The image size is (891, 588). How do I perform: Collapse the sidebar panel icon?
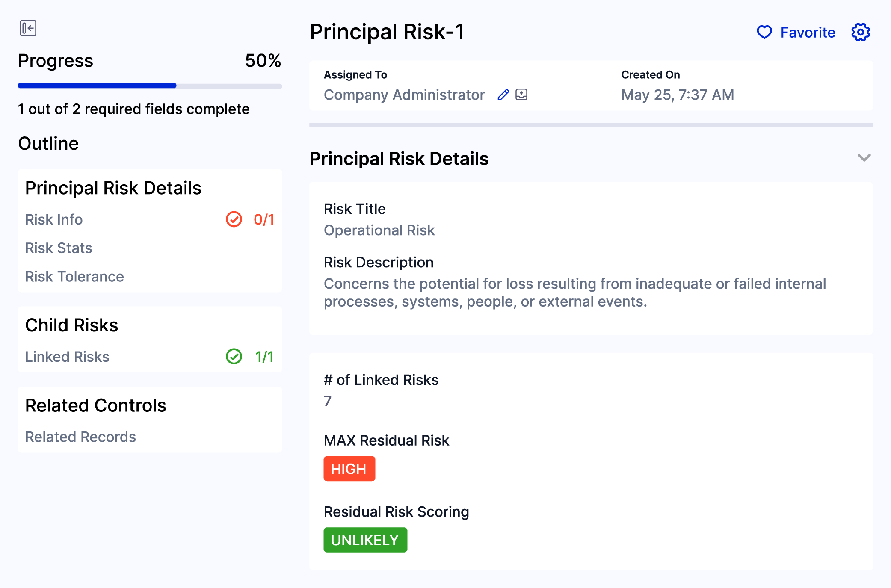pyautogui.click(x=28, y=28)
